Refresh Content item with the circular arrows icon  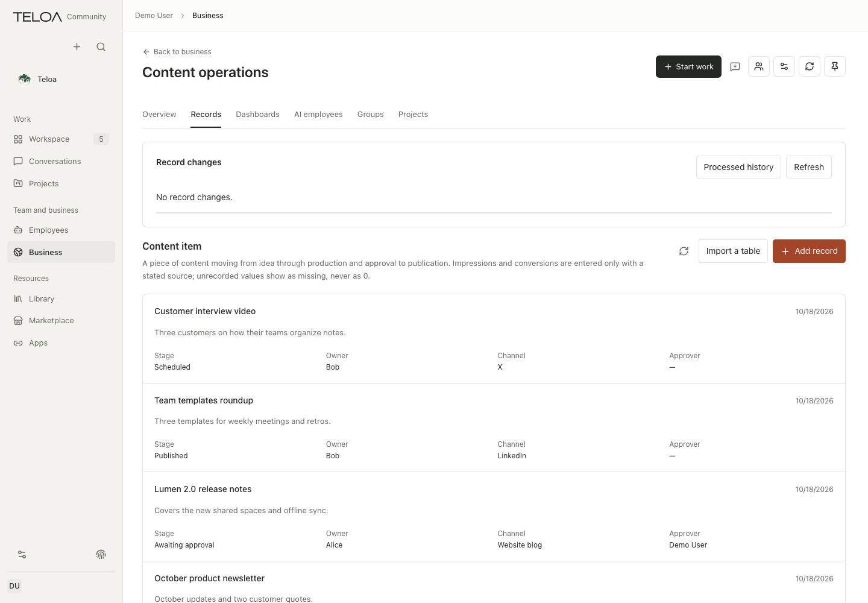(x=684, y=251)
